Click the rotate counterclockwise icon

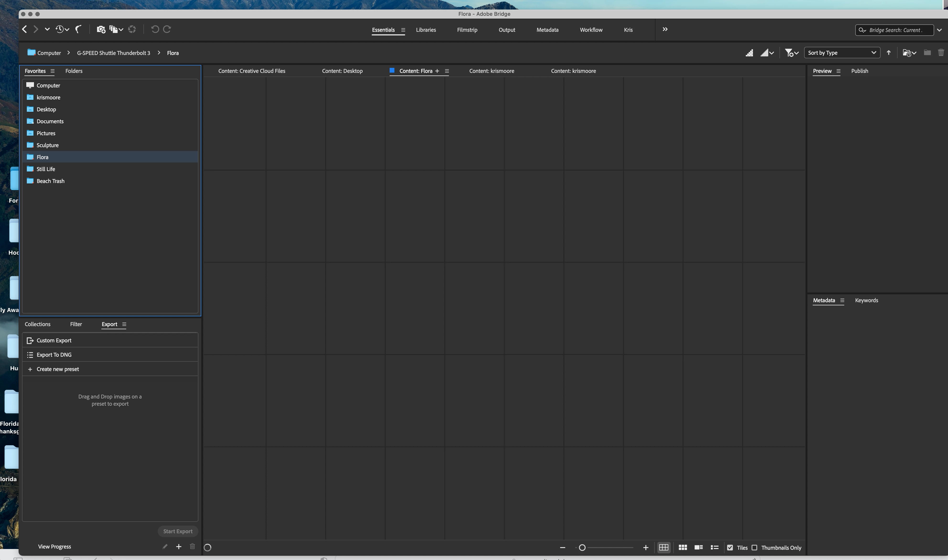pyautogui.click(x=155, y=29)
